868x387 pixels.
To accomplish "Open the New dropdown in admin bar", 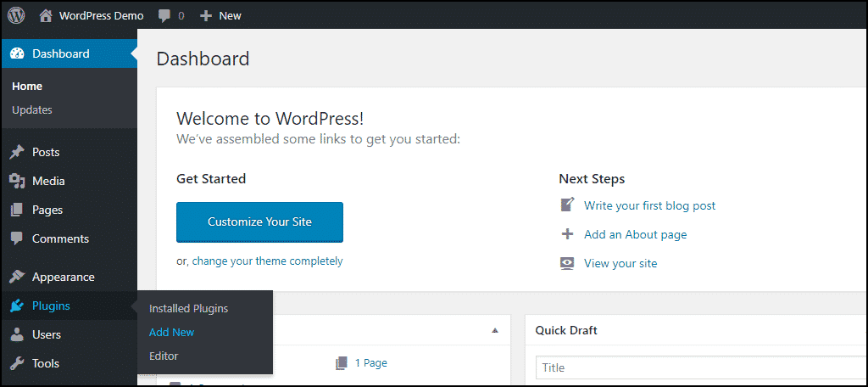I will (220, 16).
